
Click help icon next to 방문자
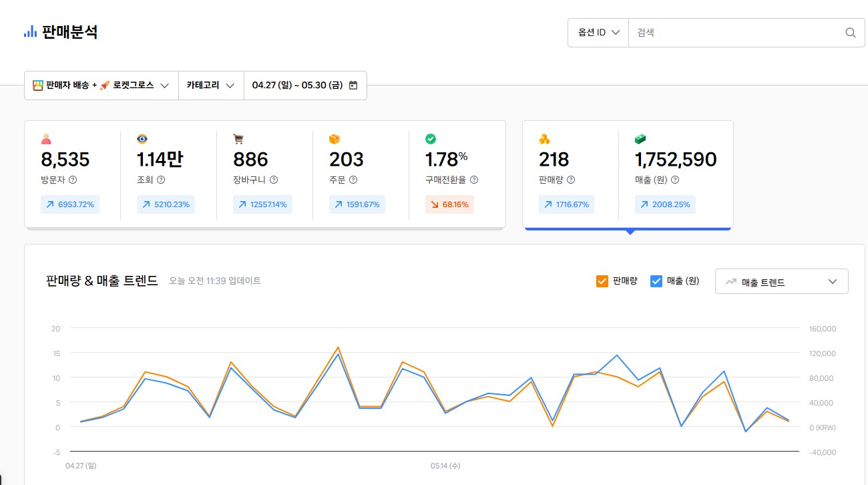coord(73,180)
